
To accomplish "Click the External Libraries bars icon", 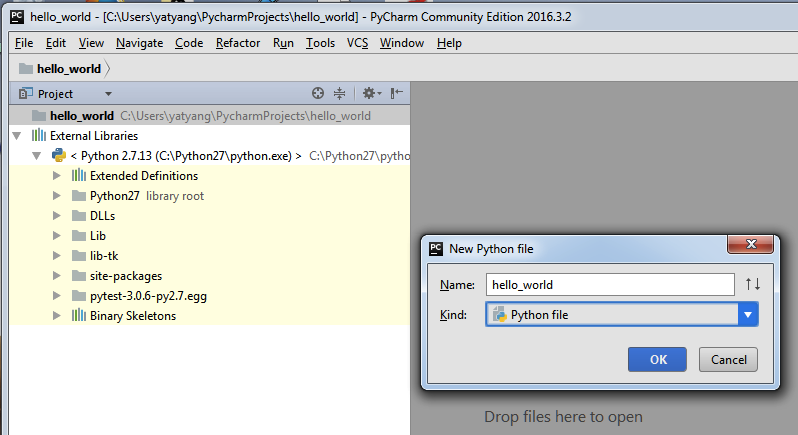I will pos(39,135).
